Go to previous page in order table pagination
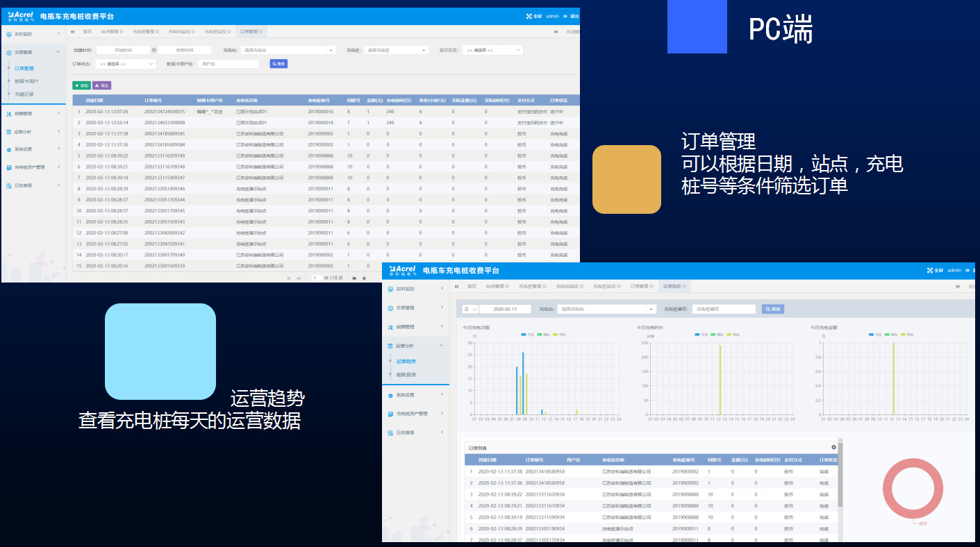The width and height of the screenshot is (980, 547). 299,278
